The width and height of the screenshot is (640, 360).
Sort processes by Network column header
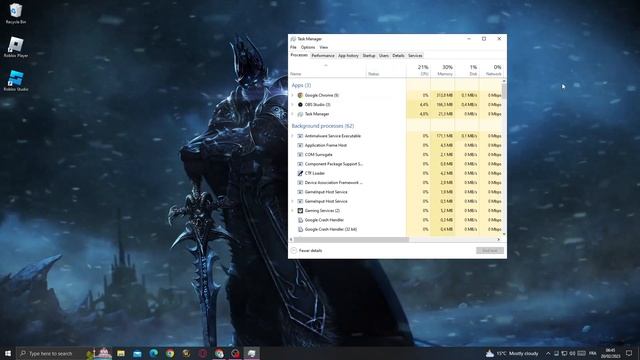[x=491, y=70]
